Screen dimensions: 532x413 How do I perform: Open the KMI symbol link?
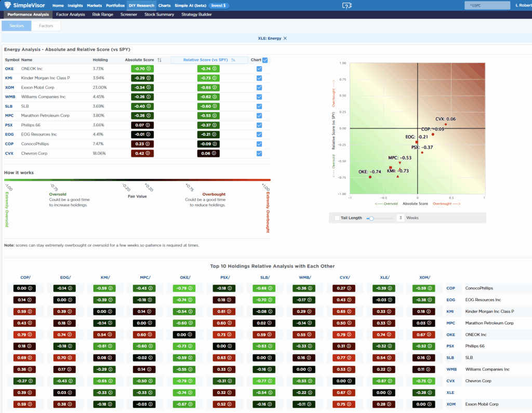tap(9, 78)
